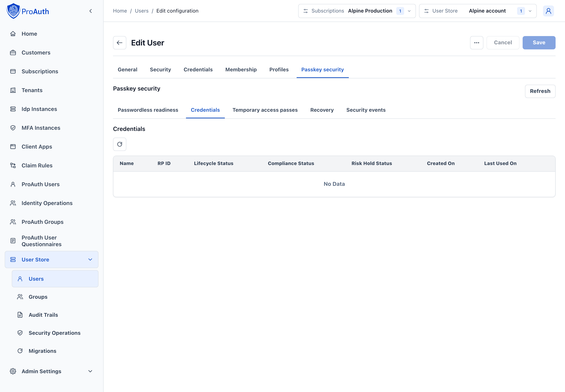Click the MFA Instances shield icon

pos(13,128)
